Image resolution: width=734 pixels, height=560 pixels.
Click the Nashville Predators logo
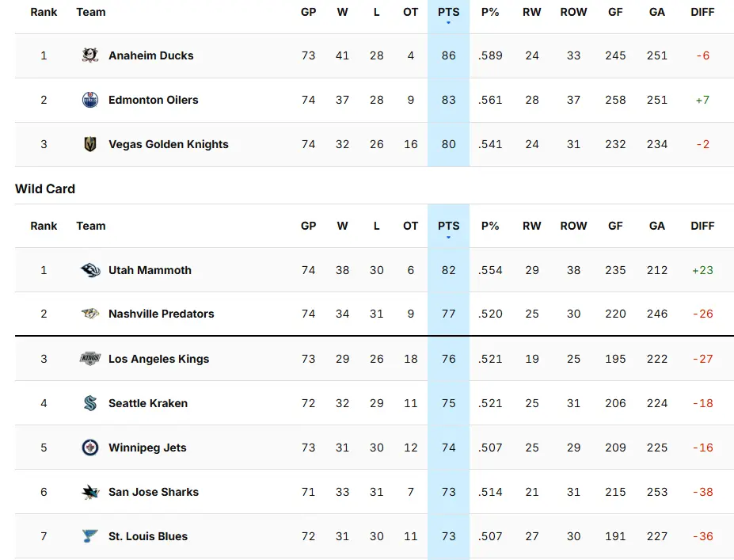tap(90, 314)
